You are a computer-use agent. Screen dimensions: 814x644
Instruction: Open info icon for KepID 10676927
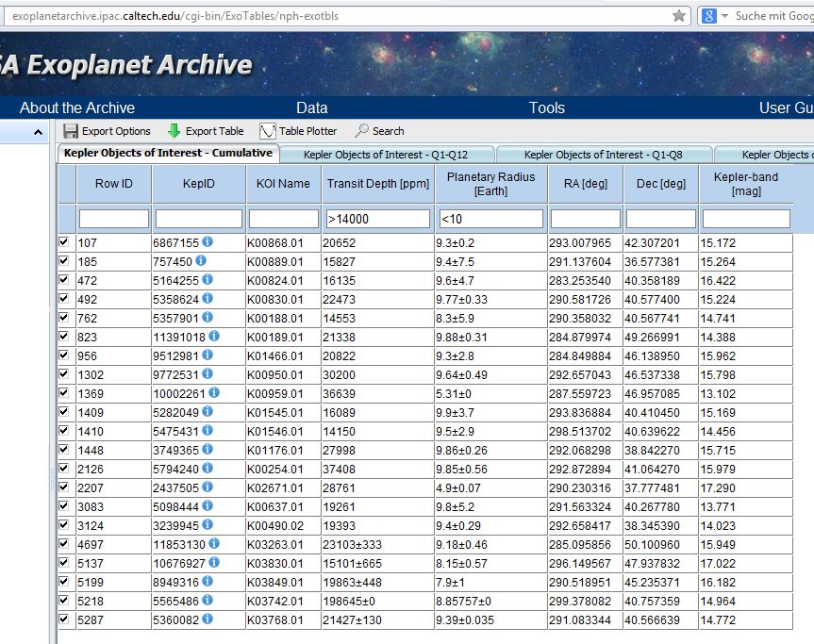pyautogui.click(x=213, y=563)
